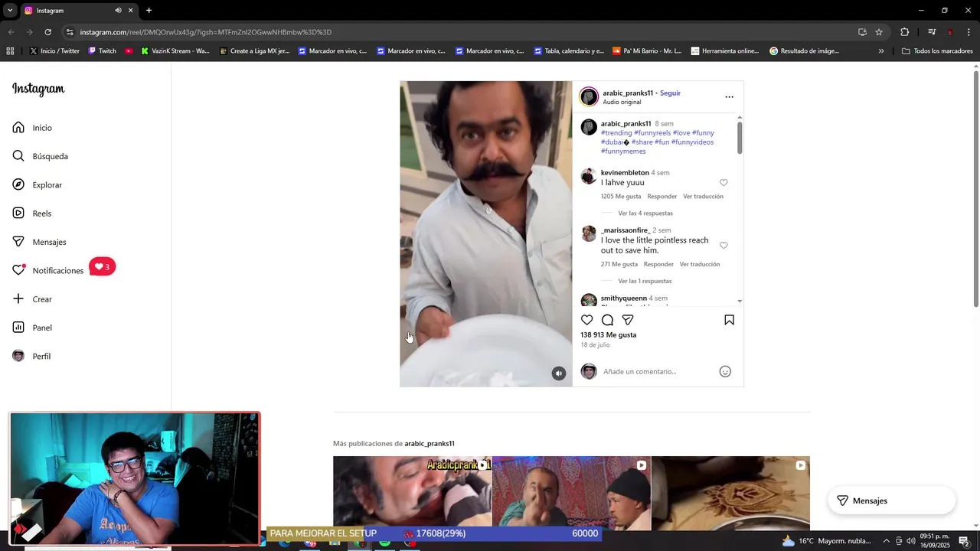Image resolution: width=980 pixels, height=551 pixels.
Task: Open Twitch bookmark
Action: [102, 51]
